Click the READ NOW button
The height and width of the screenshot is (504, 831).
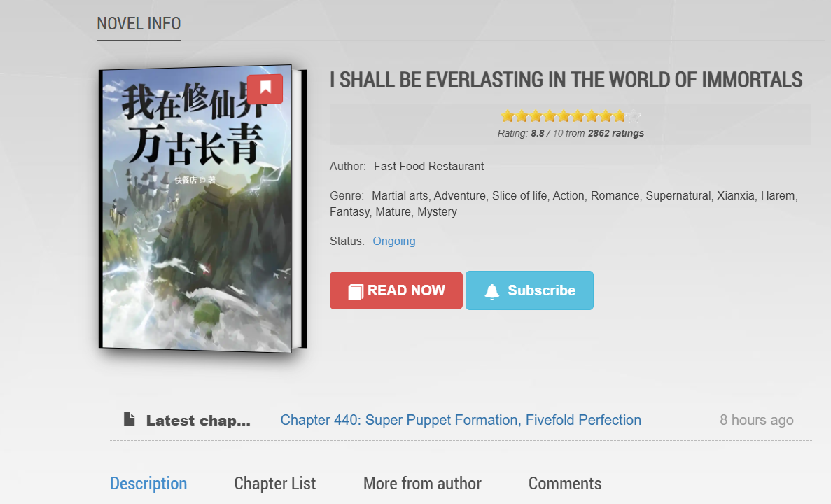tap(396, 290)
